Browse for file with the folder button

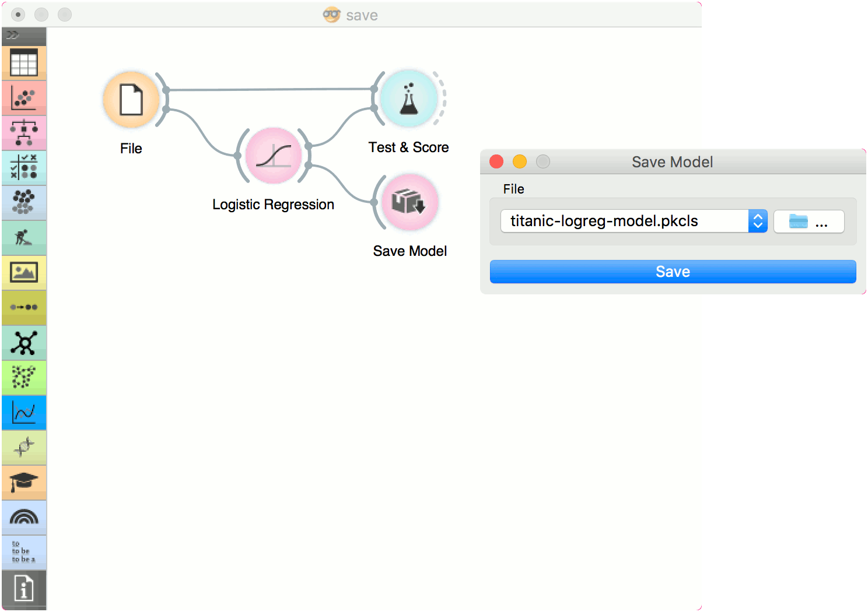coord(809,221)
